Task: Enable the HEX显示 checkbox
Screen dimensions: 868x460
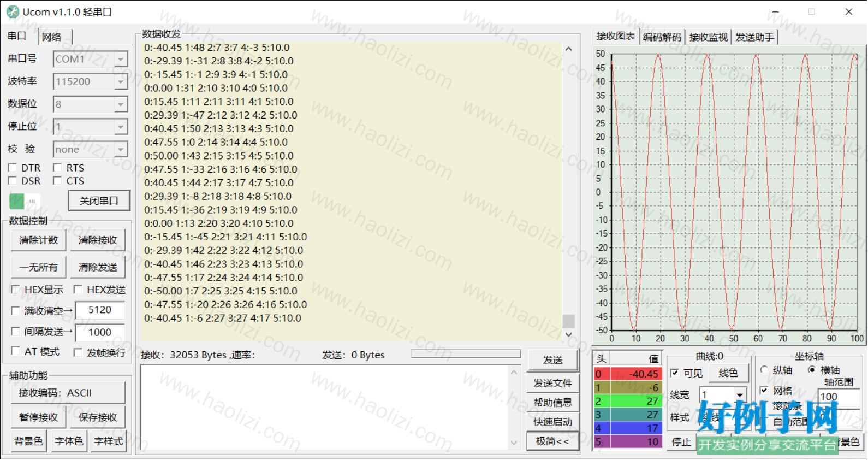Action: click(16, 290)
